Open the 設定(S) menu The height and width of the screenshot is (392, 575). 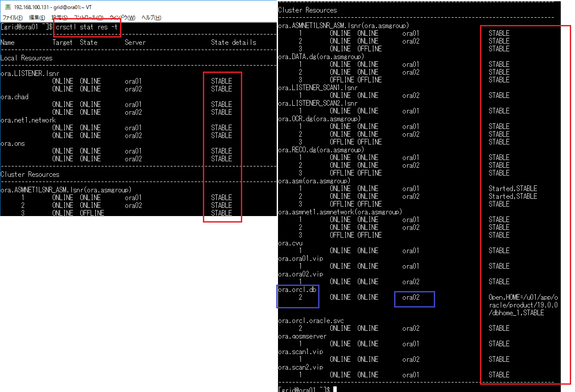click(60, 18)
